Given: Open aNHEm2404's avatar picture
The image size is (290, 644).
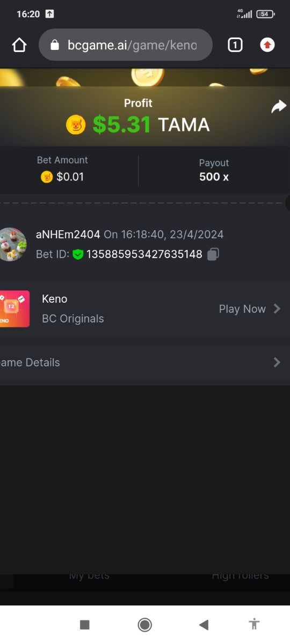Looking at the screenshot, I should [13, 244].
